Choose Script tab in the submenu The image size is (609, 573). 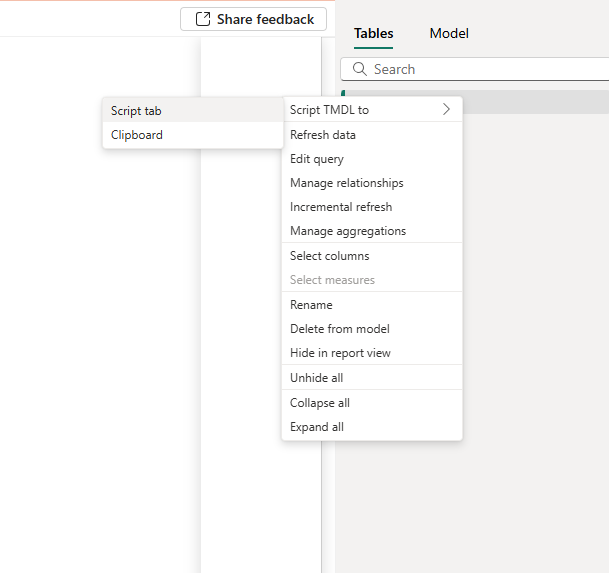(193, 111)
